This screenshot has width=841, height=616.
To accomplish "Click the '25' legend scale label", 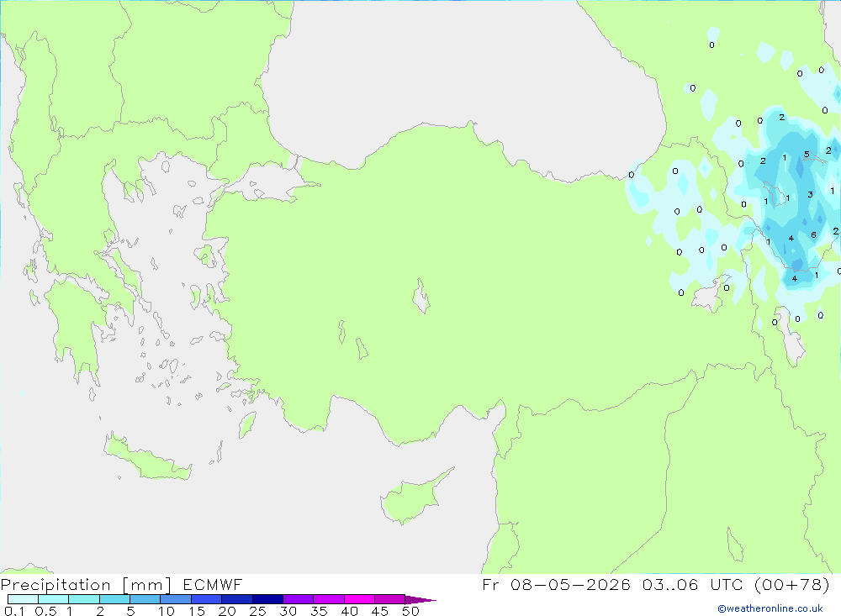I will pos(257,611).
